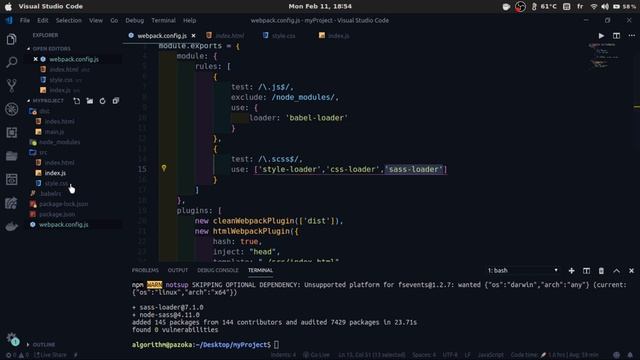Click the battery indicator in top bar
The width and height of the screenshot is (640, 360).
click(624, 7)
